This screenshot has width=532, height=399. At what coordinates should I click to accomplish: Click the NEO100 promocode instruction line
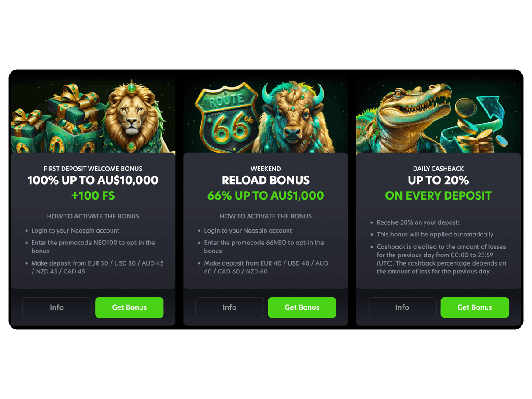point(93,247)
